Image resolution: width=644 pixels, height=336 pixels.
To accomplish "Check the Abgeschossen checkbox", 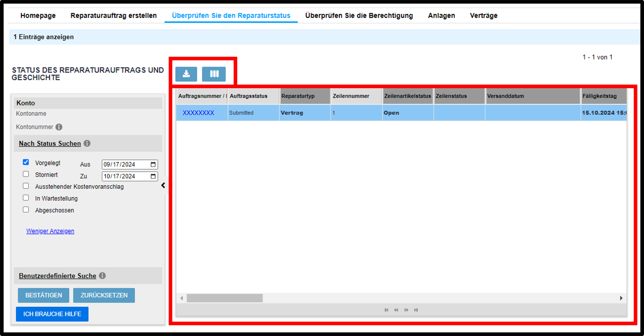I will [x=26, y=210].
